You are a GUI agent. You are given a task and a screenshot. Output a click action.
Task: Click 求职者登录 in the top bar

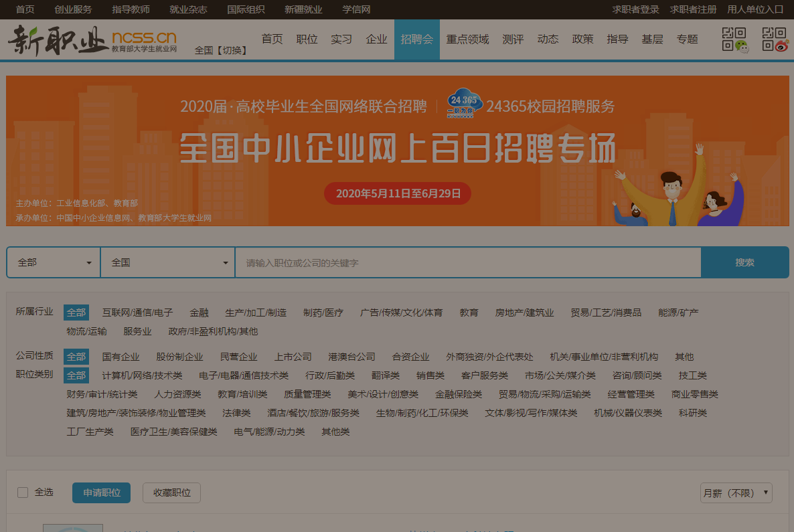point(635,9)
